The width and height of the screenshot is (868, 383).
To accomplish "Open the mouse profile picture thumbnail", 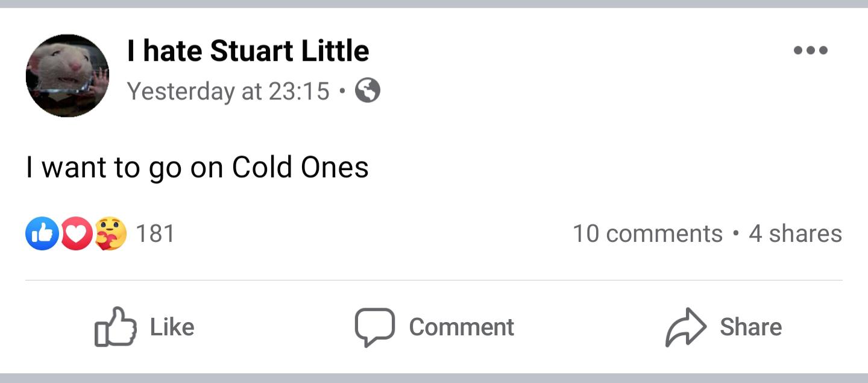I will tap(68, 75).
